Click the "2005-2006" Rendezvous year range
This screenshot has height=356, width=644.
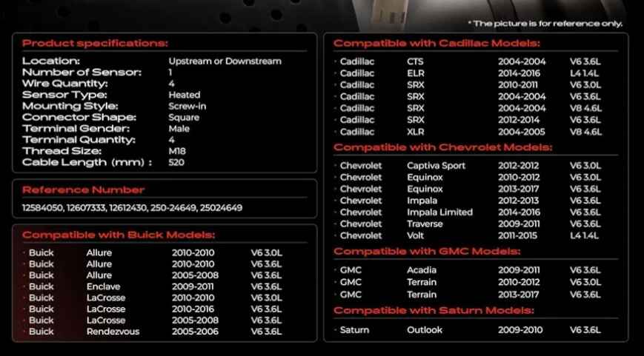click(x=195, y=332)
